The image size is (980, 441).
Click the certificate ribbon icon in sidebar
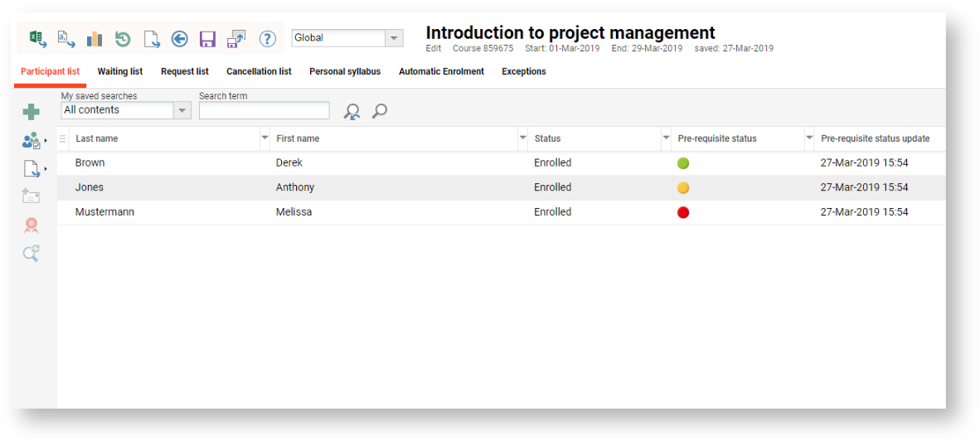pyautogui.click(x=31, y=225)
